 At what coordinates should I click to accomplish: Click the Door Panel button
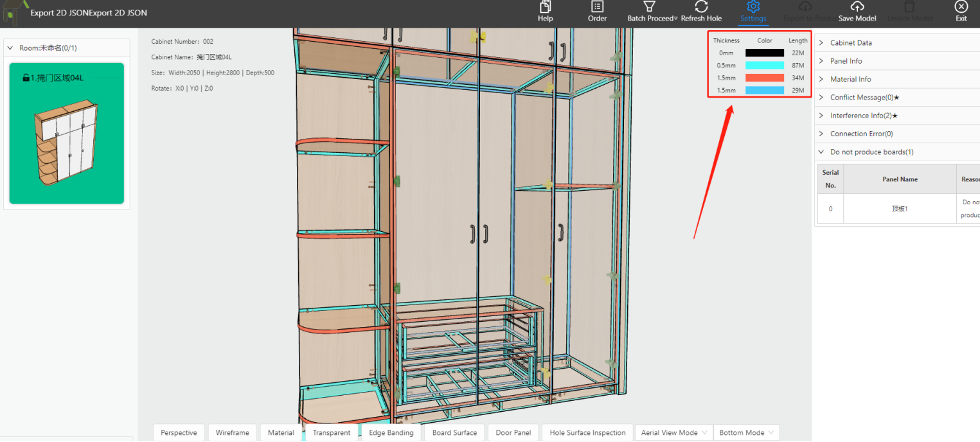point(513,432)
